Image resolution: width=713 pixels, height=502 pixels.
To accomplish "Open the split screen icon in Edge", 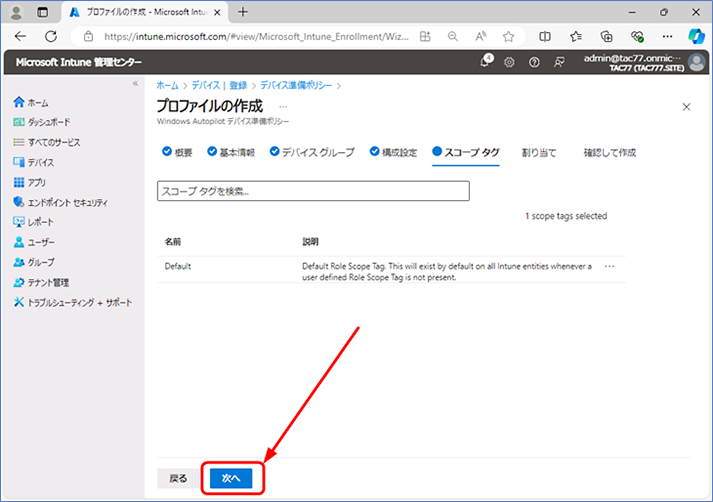I will (545, 36).
